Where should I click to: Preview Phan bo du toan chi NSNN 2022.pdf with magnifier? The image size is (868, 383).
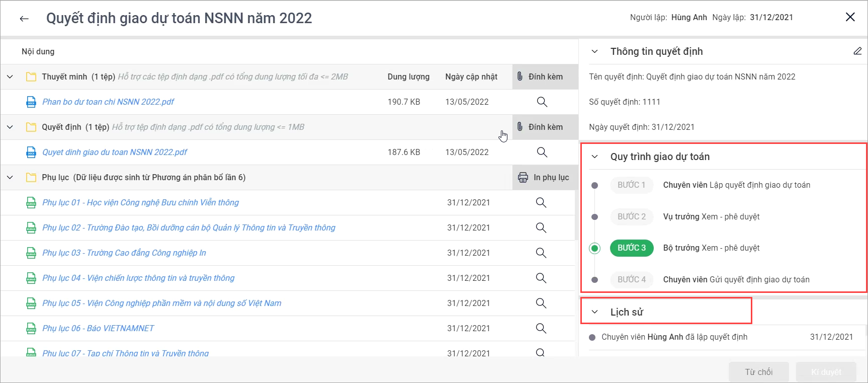point(542,102)
